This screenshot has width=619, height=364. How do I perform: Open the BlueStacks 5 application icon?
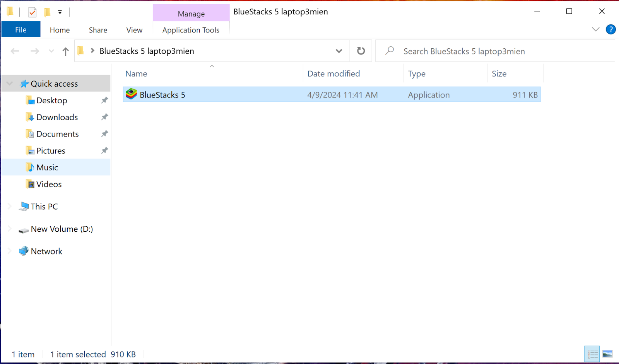click(x=131, y=94)
